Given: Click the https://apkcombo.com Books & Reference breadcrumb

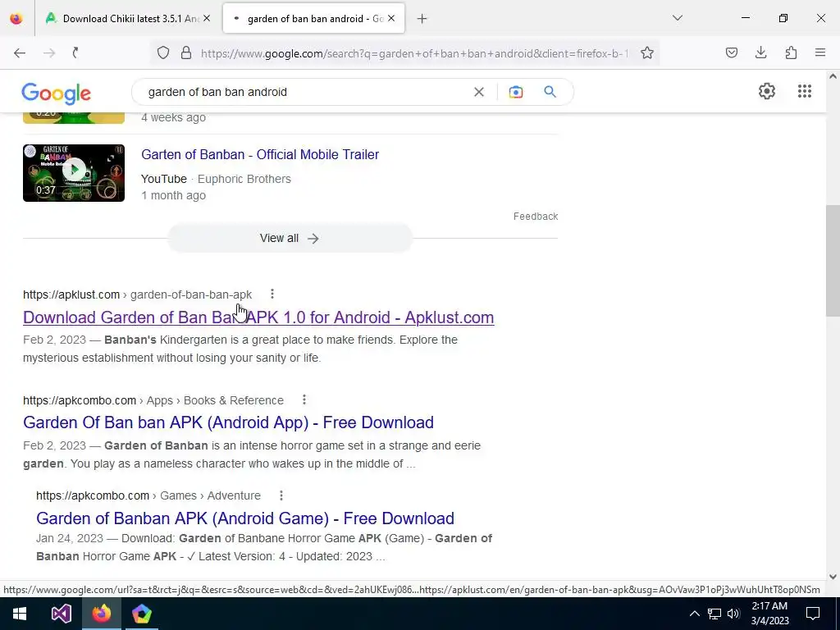Looking at the screenshot, I should click(153, 400).
